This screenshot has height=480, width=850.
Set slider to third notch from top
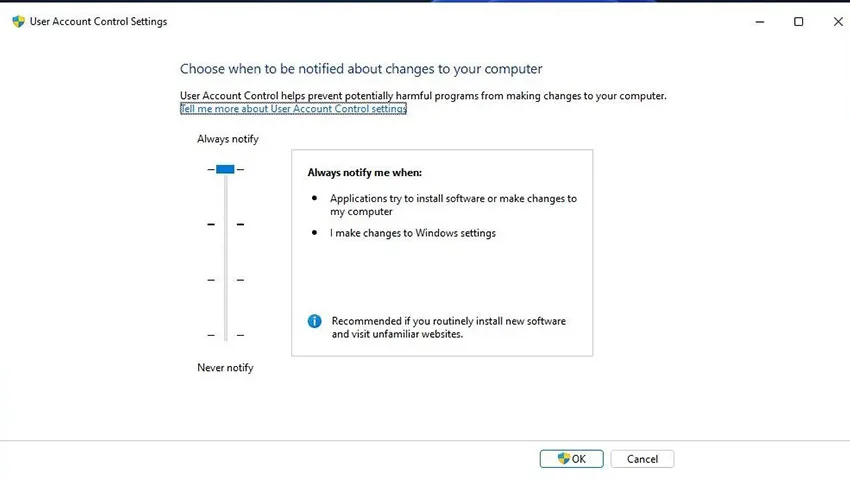click(226, 280)
